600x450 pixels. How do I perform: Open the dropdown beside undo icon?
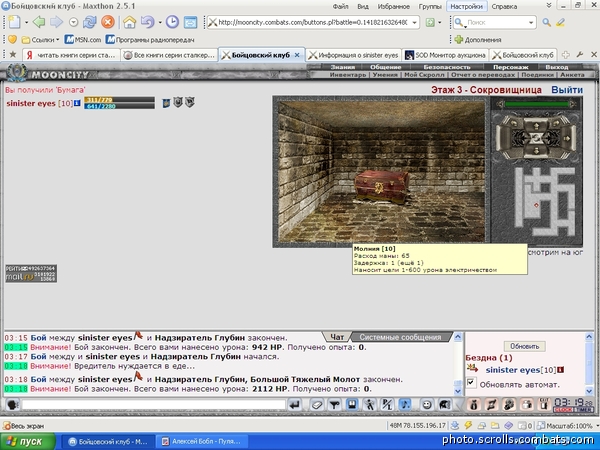tap(160, 23)
